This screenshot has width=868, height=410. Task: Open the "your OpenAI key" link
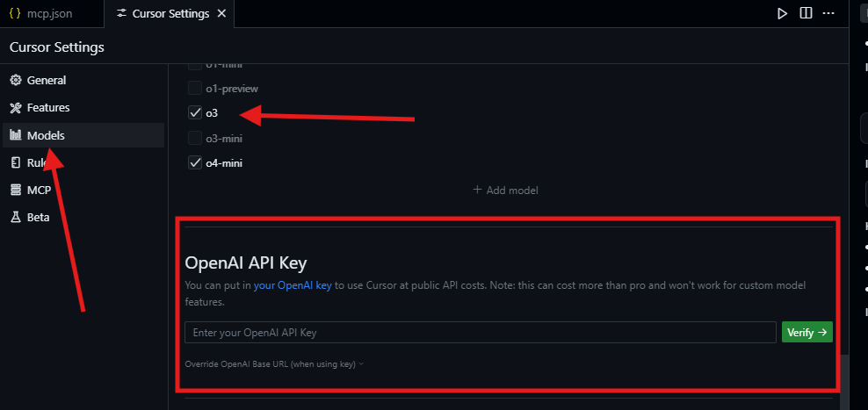(x=293, y=286)
